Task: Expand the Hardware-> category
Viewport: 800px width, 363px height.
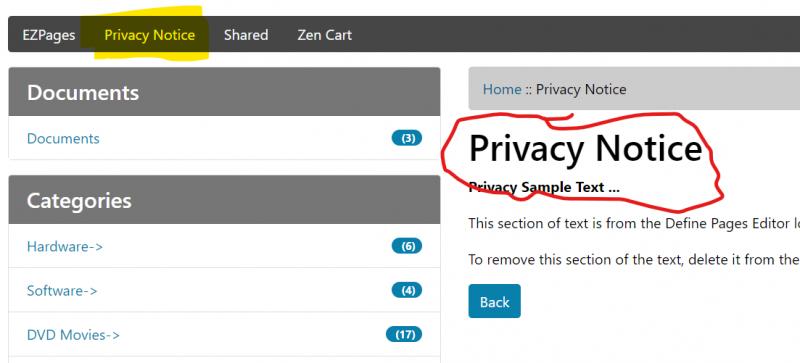Action: 65,247
